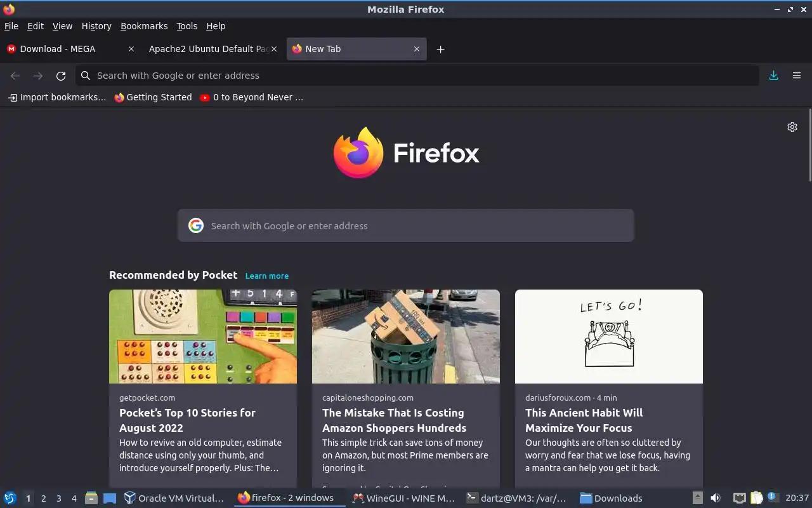Click the network connection tray icon
The height and width of the screenshot is (508, 812).
(x=739, y=498)
